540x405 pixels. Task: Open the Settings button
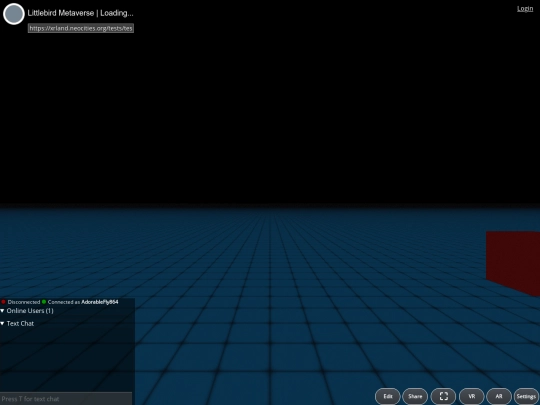[526, 396]
